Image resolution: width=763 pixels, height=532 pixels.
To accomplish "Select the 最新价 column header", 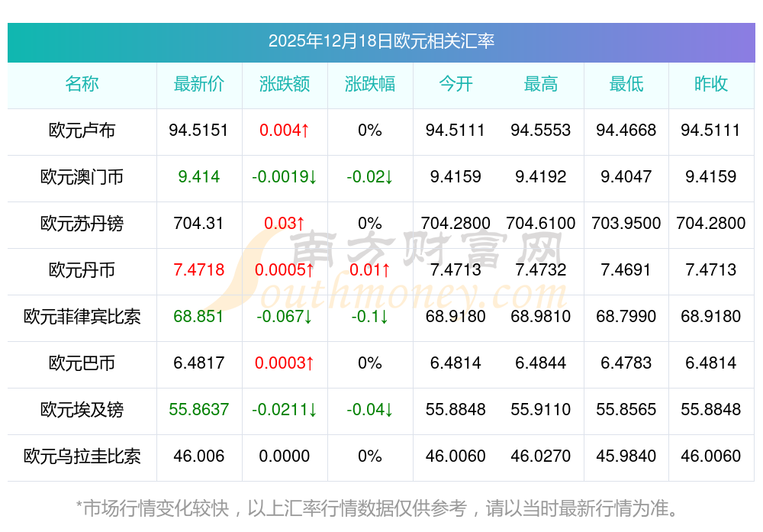I will click(198, 84).
